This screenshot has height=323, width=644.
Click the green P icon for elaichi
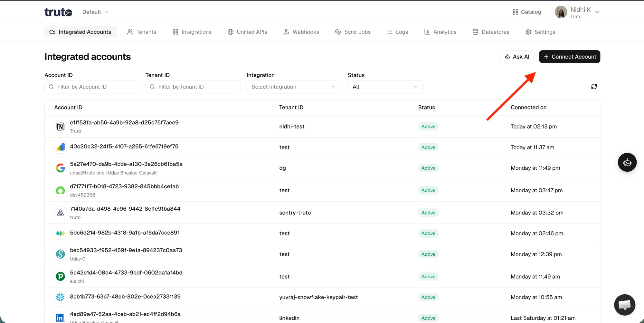[x=61, y=276]
